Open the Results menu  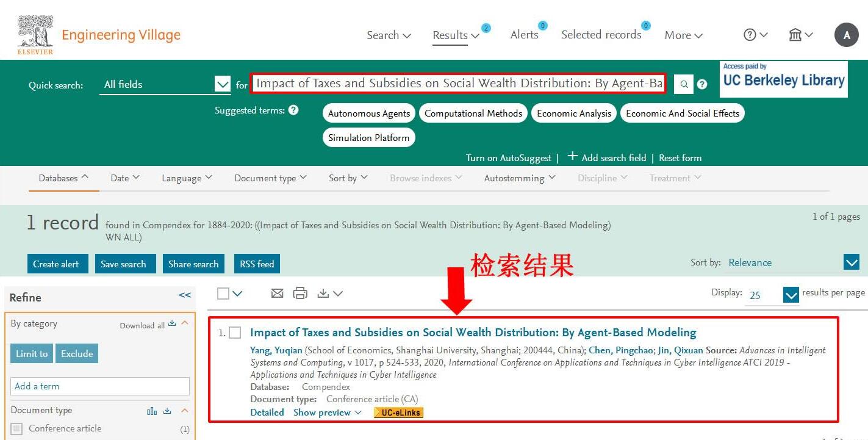pos(456,35)
